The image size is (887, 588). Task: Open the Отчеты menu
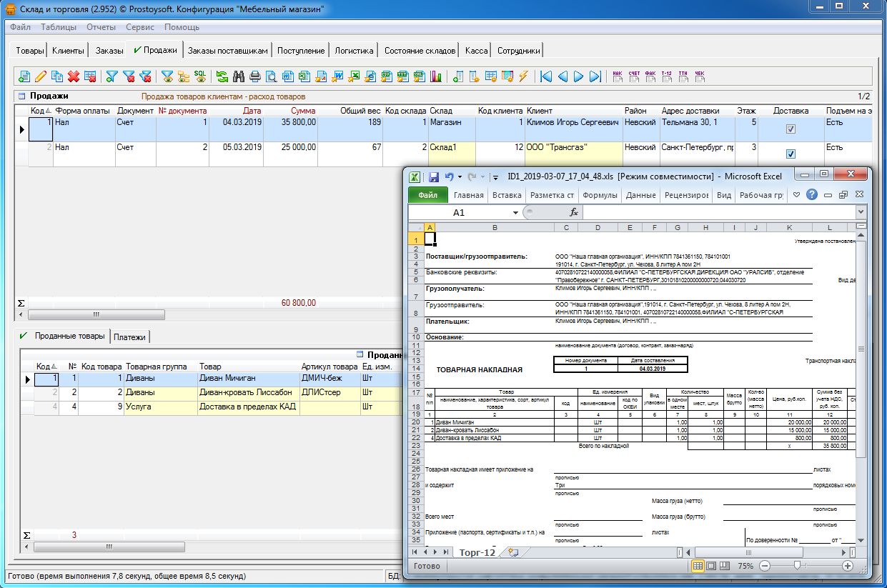tap(101, 27)
